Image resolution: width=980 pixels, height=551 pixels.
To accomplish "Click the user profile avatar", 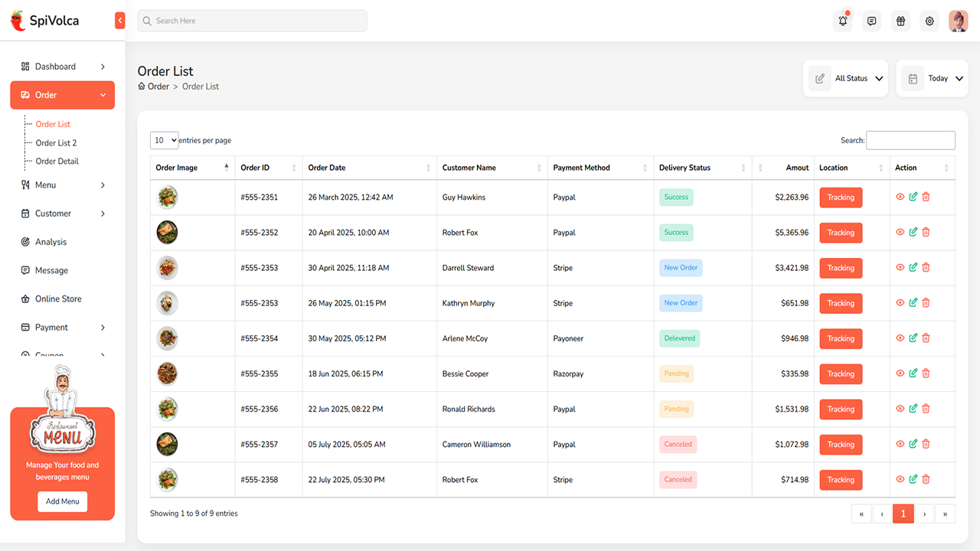I will point(958,21).
